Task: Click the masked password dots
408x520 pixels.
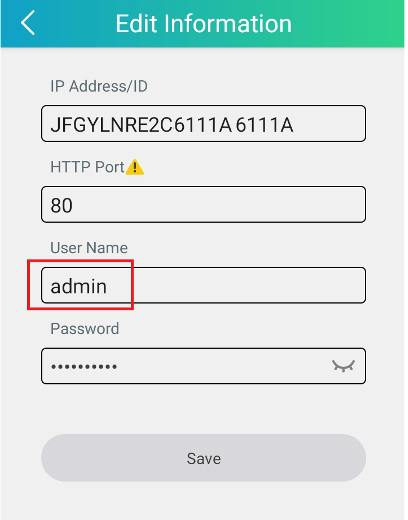Action: pyautogui.click(x=84, y=367)
